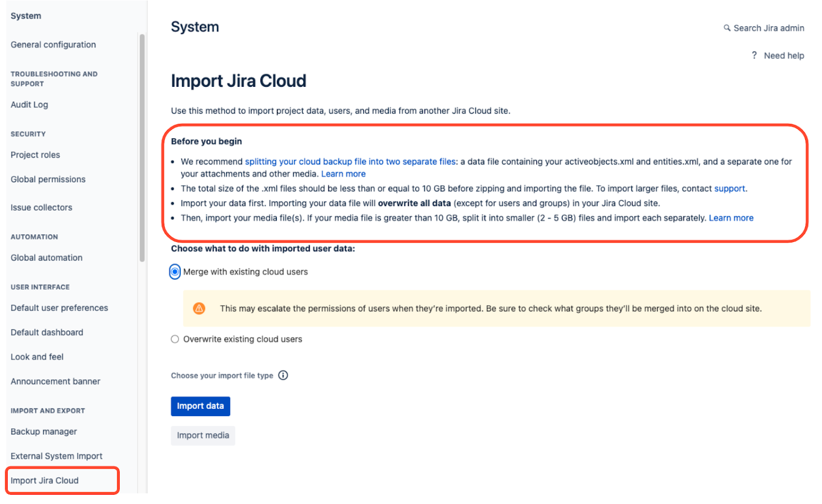Click the Need help link
This screenshot has width=822, height=504.
(x=784, y=55)
